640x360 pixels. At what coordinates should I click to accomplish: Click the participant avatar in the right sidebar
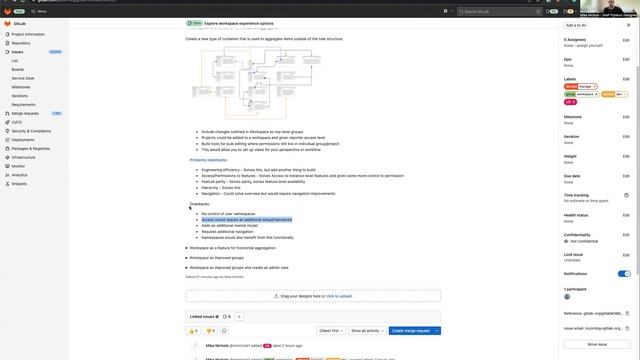point(567,297)
